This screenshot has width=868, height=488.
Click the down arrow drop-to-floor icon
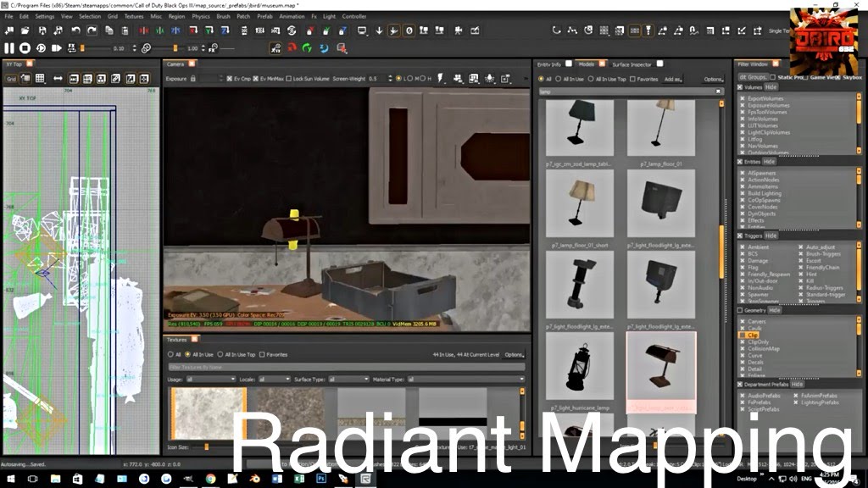point(379,31)
